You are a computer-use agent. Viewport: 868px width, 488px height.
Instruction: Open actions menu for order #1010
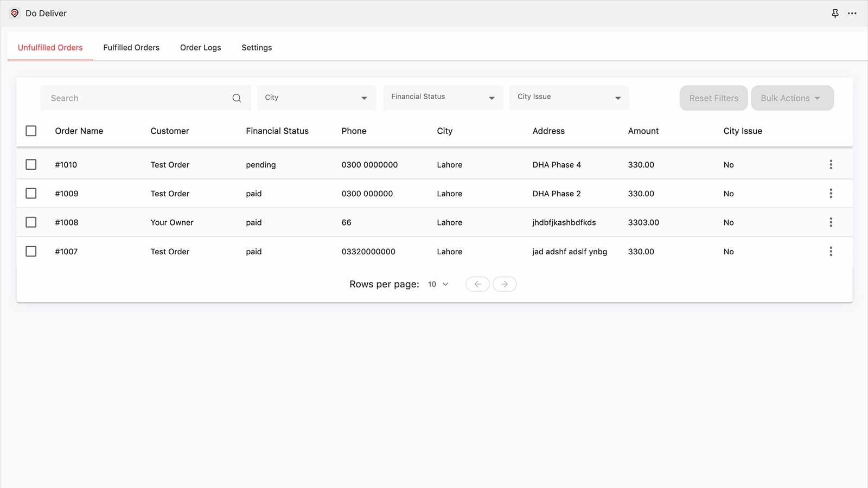pos(831,164)
